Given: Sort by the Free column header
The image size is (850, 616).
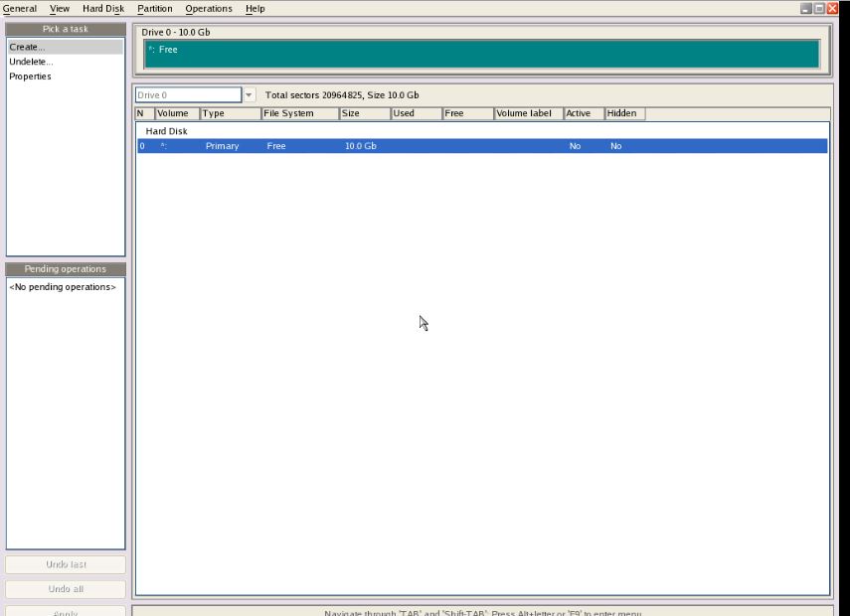Looking at the screenshot, I should pos(468,113).
